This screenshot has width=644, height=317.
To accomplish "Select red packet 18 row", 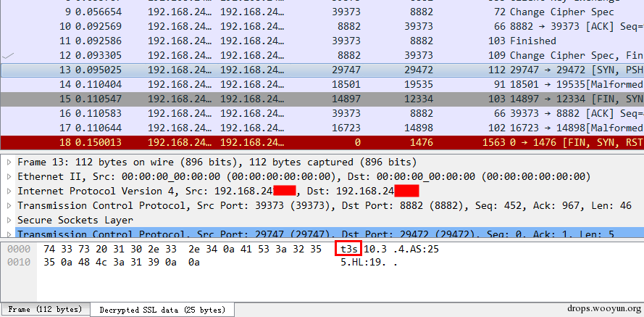I will pyautogui.click(x=322, y=142).
